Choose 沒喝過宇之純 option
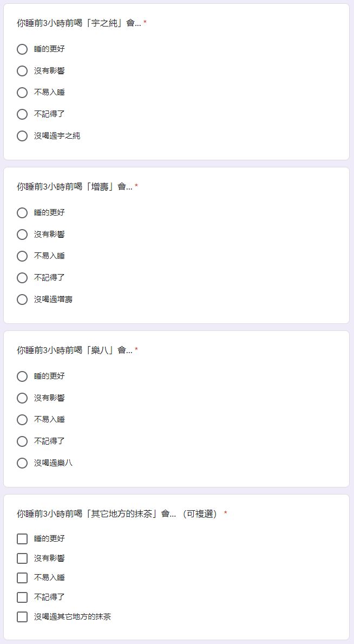 click(22, 136)
